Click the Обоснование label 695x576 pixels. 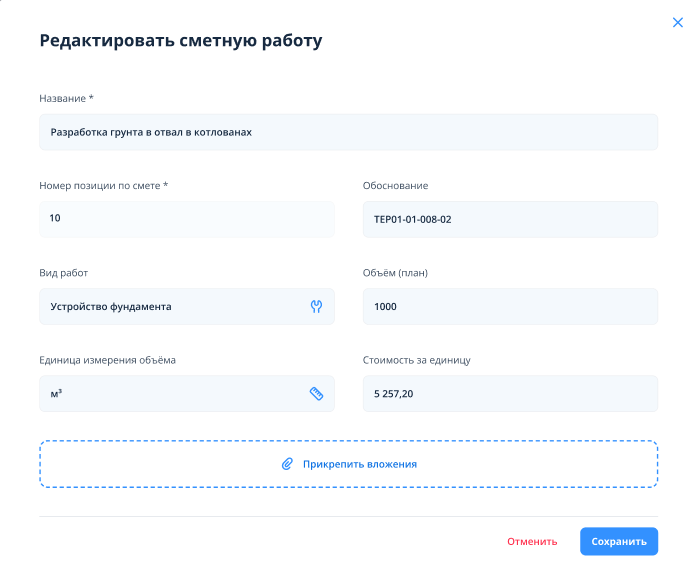(395, 186)
